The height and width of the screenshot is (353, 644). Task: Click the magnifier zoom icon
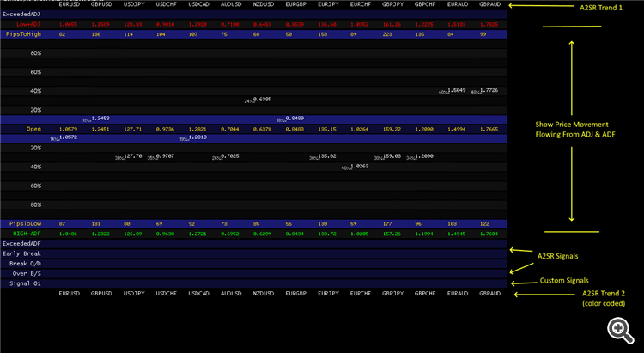coord(621,330)
